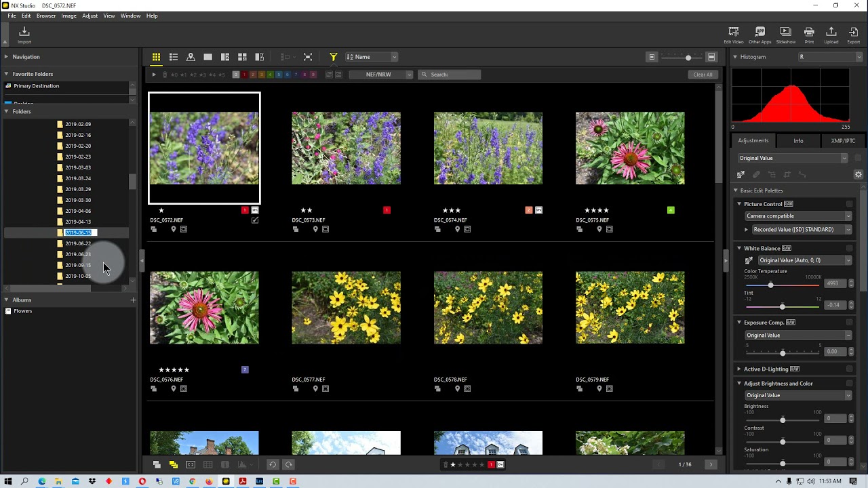The image size is (868, 488).
Task: Filter by label 0 in filter bar
Action: pyautogui.click(x=236, y=75)
